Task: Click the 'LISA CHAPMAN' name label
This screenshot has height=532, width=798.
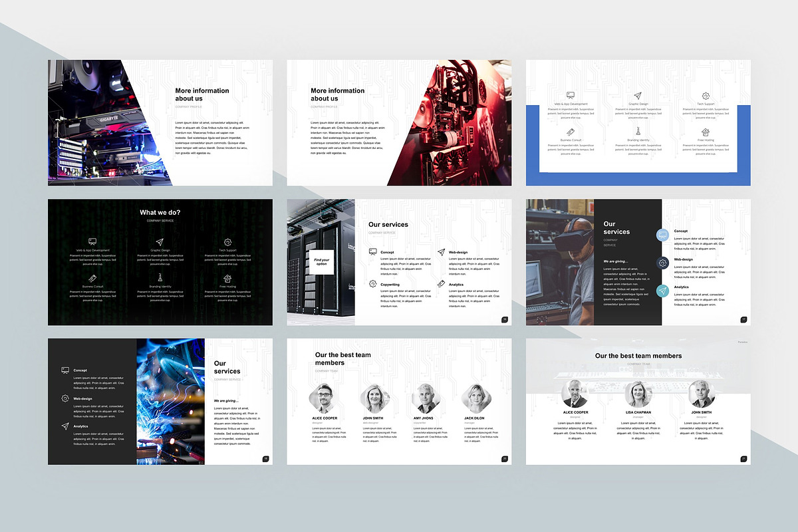Action: (638, 412)
